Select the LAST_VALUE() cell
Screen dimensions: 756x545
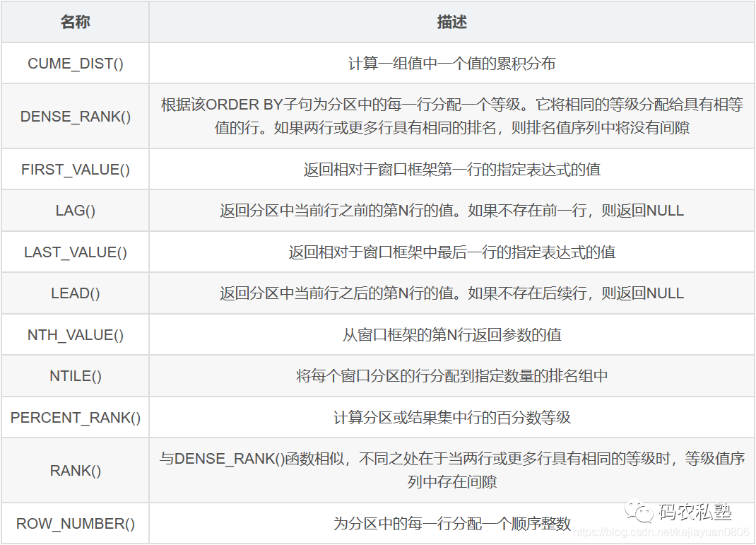75,252
